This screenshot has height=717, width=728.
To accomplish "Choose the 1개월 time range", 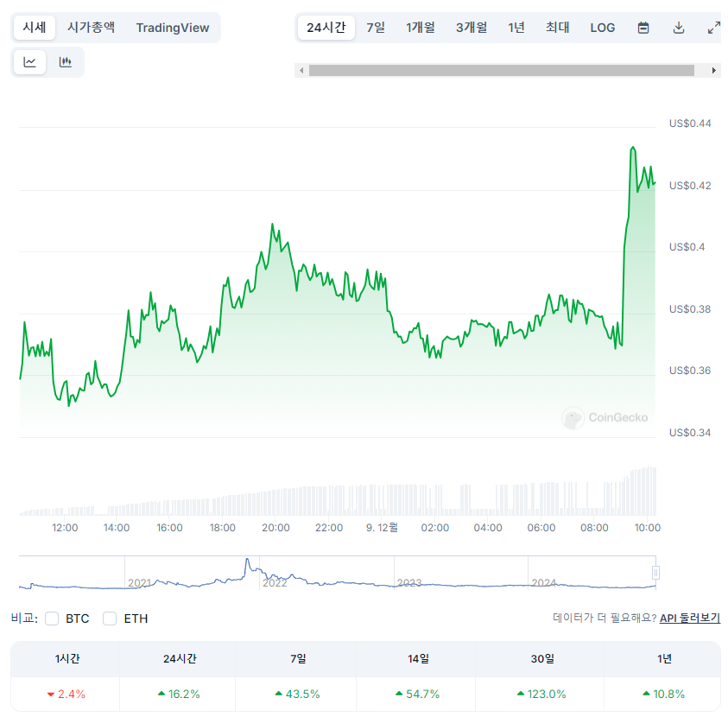I will click(x=421, y=28).
